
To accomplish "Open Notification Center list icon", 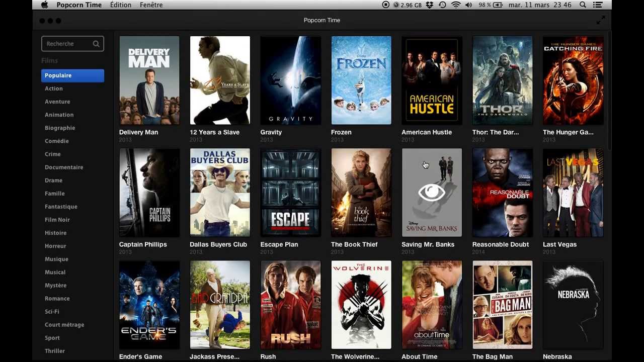I will [x=598, y=5].
